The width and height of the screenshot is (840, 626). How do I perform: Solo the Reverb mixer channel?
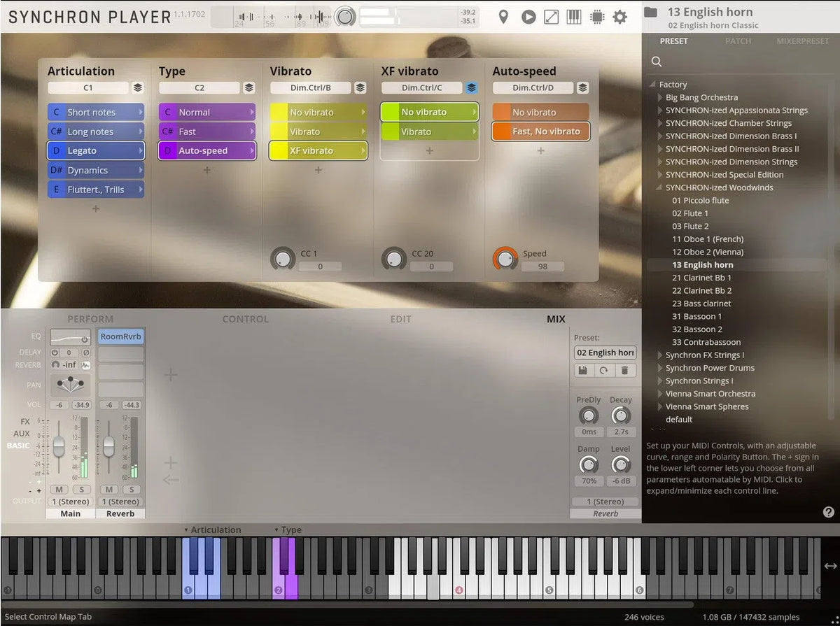(131, 490)
